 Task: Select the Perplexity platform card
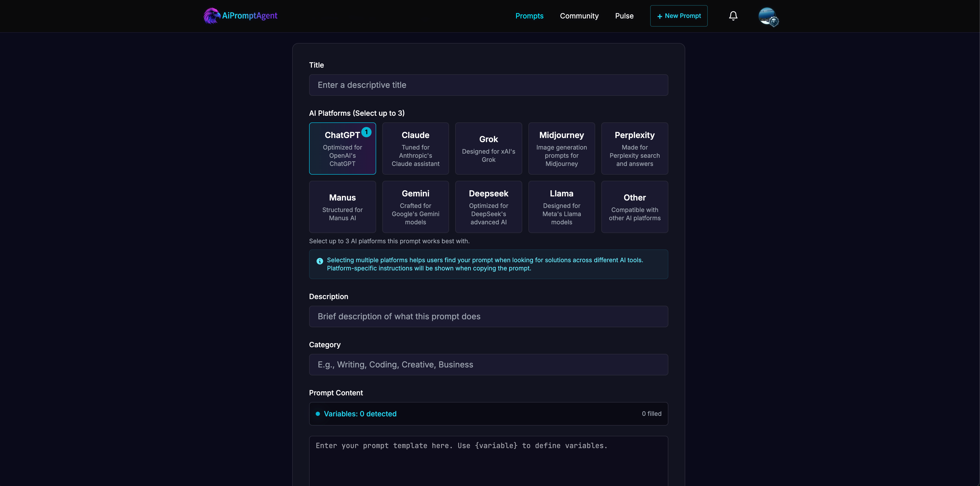[x=635, y=149]
